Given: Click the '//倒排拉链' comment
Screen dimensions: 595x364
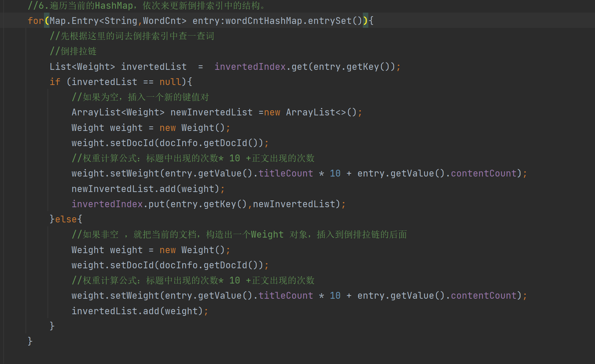Looking at the screenshot, I should coord(73,51).
